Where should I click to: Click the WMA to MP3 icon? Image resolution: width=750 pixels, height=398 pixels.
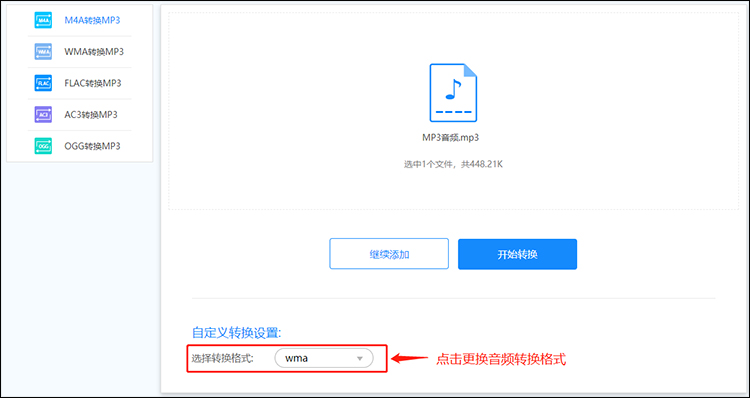point(43,52)
